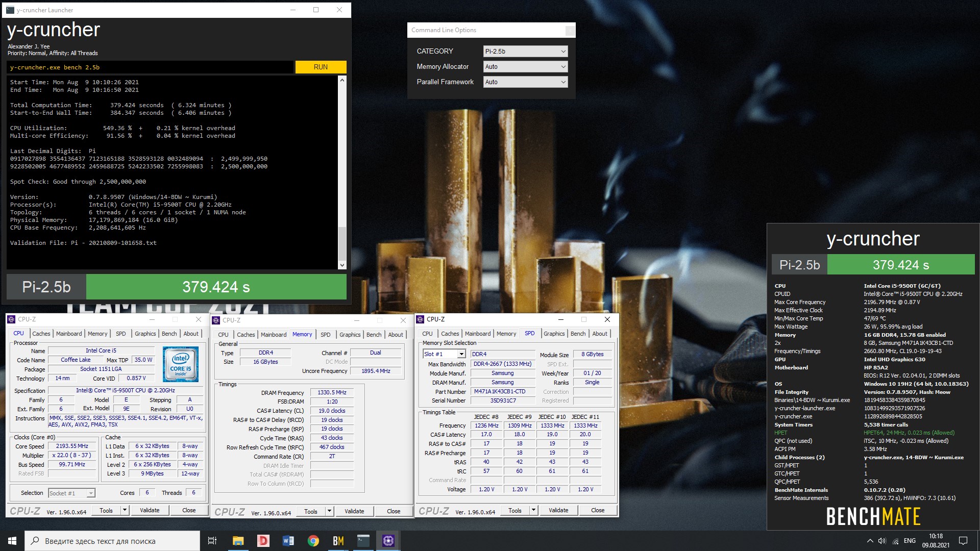The image size is (980, 551).
Task: Open CPU tab in right CPU-Z window
Action: point(427,334)
